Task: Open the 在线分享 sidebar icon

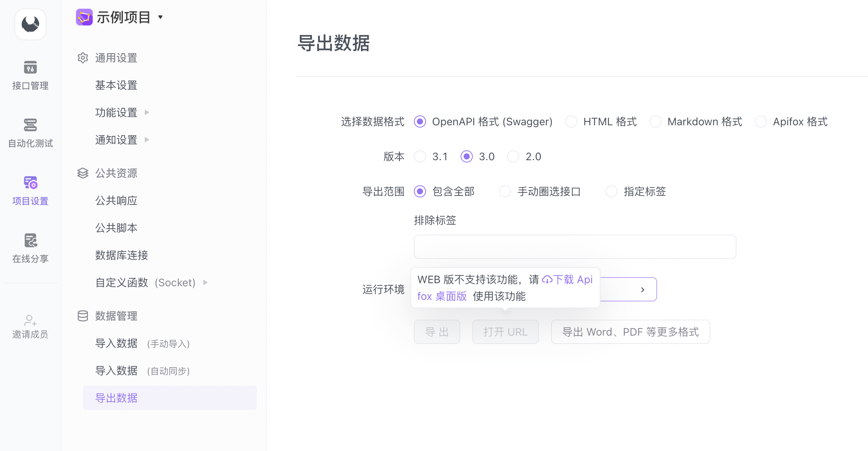Action: click(x=30, y=241)
